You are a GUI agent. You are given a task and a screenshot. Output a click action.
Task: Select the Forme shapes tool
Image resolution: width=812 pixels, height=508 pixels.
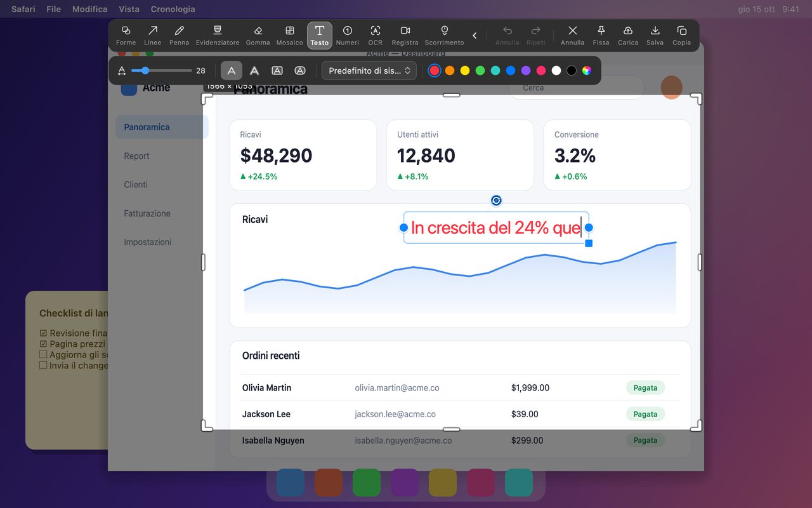click(126, 36)
